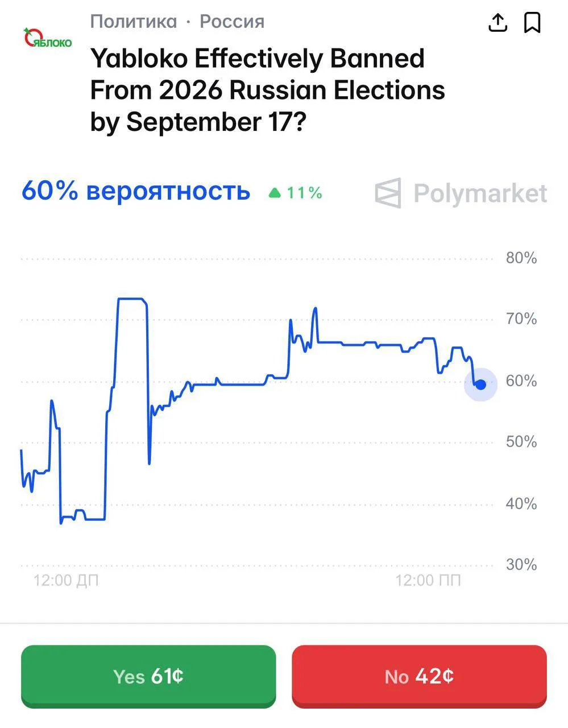Buy Yes at 61¢
Image resolution: width=568 pixels, height=728 pixels.
148,676
